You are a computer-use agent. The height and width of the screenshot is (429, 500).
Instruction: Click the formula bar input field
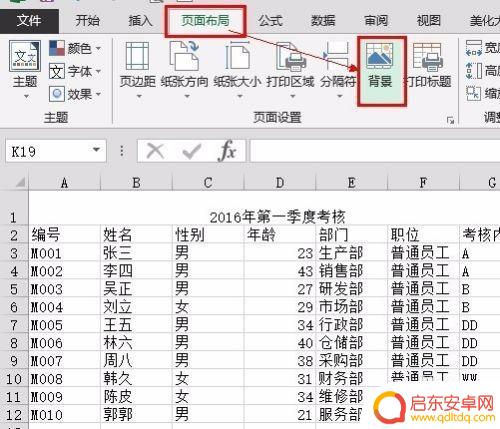click(375, 151)
